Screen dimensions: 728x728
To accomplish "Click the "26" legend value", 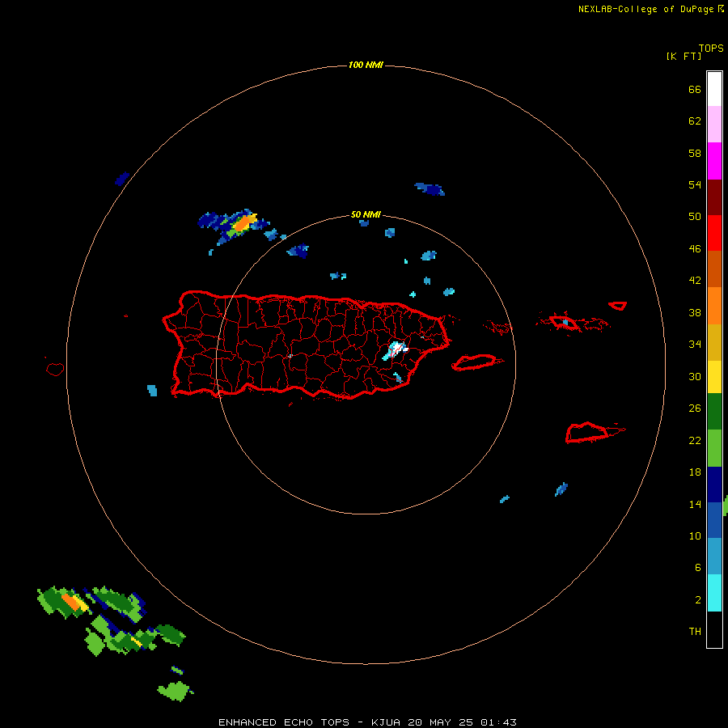I will pyautogui.click(x=695, y=408).
